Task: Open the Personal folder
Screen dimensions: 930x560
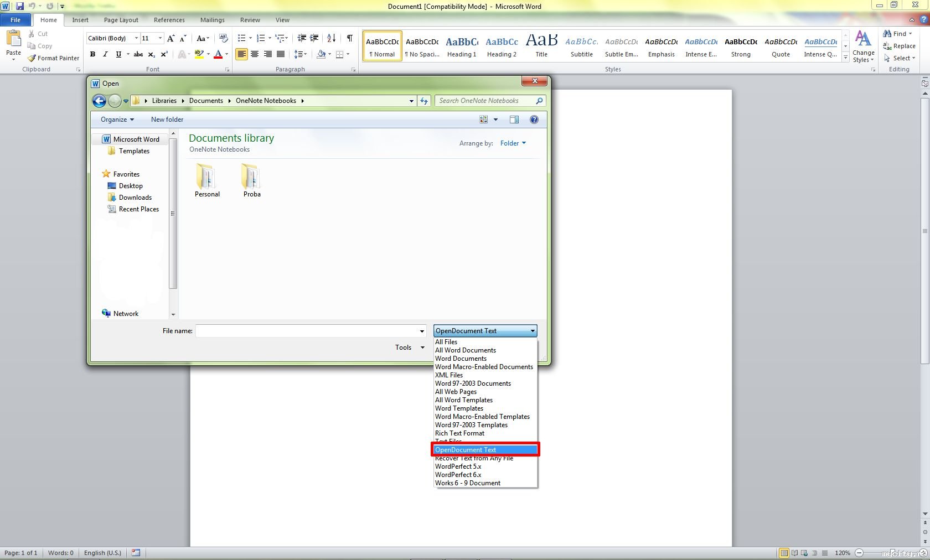Action: tap(207, 180)
